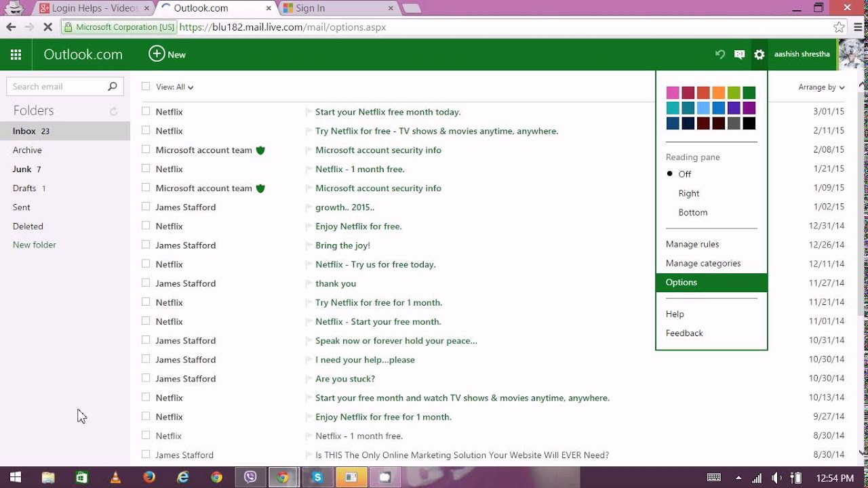Screen dimensions: 868x488
Task: Check the 'Bring the joy!' email box
Action: (146, 245)
